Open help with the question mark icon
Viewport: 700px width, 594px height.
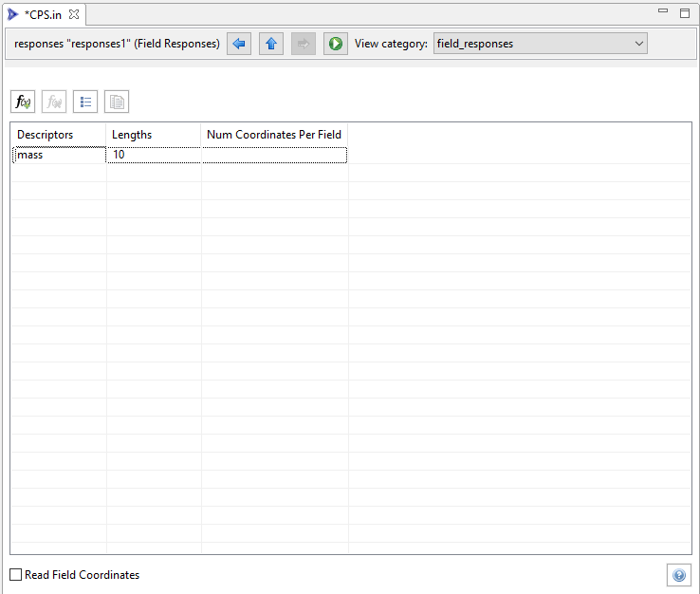coord(678,575)
